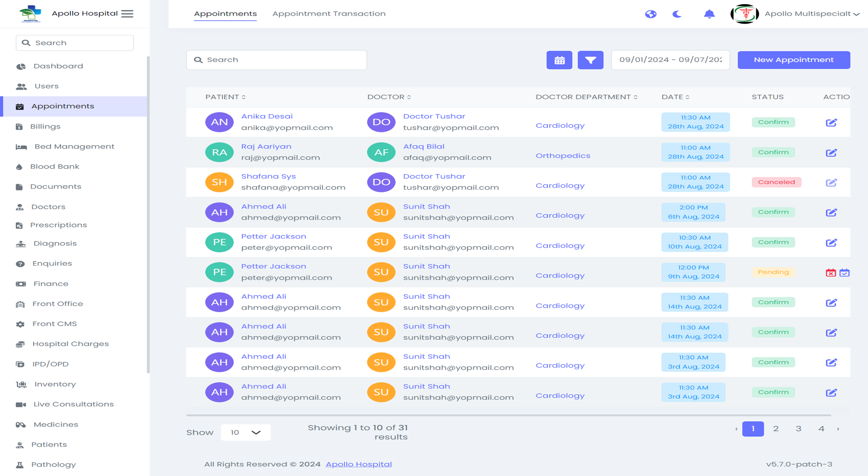Expand the date range picker field
This screenshot has height=476, width=868.
670,60
